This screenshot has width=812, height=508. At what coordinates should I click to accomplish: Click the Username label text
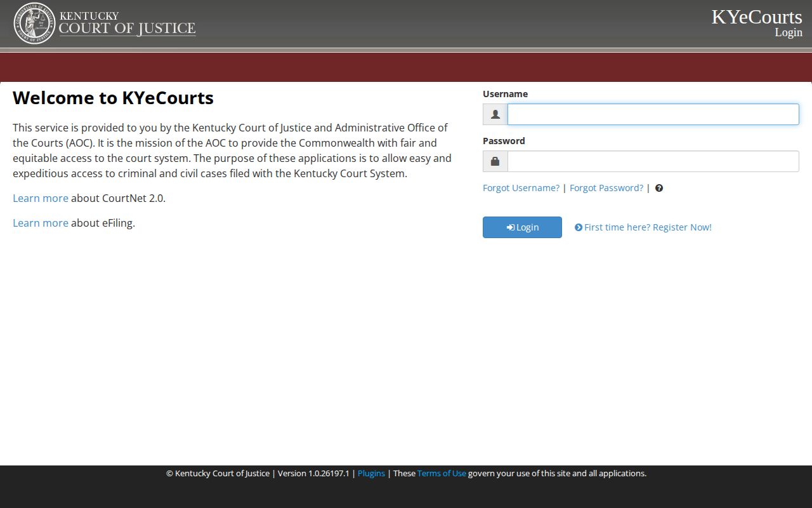(505, 94)
